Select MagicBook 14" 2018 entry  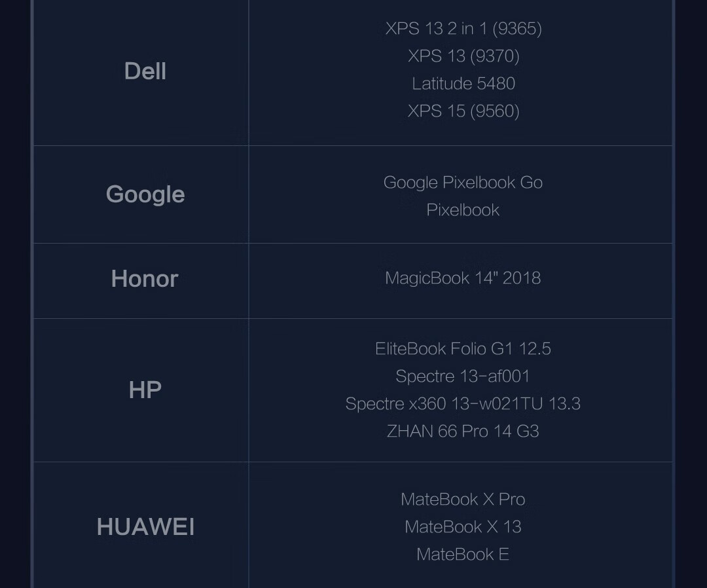pyautogui.click(x=463, y=278)
